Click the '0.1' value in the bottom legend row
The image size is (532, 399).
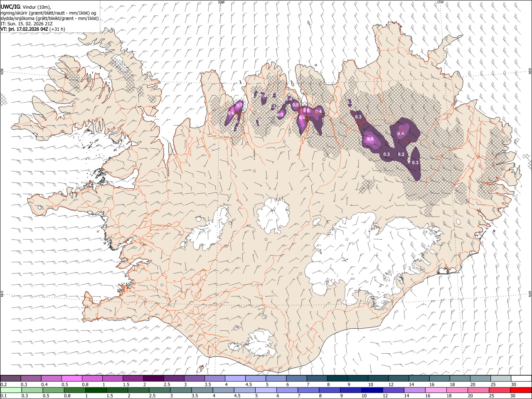tap(3, 396)
